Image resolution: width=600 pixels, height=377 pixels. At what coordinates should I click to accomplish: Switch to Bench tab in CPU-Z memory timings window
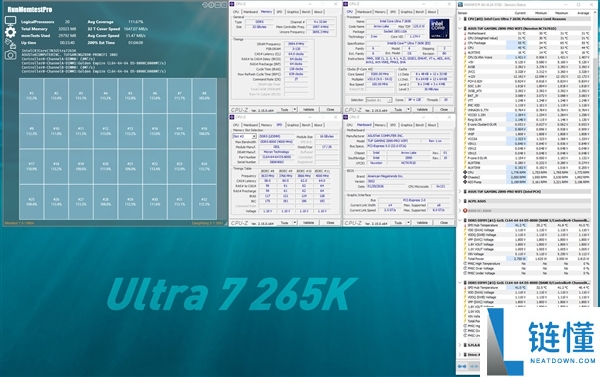[306, 12]
